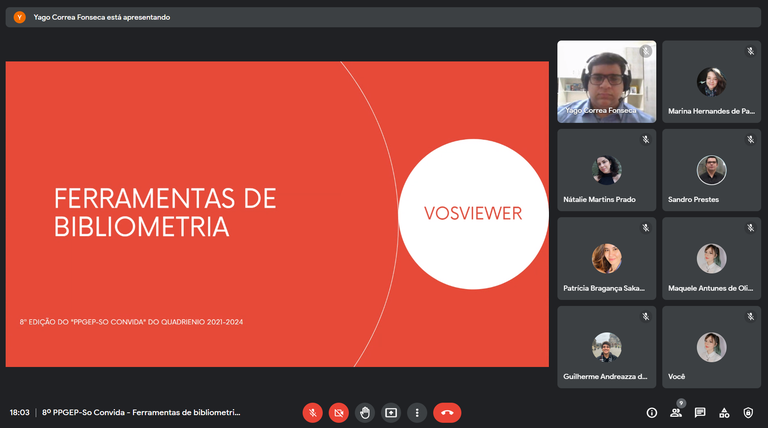Select Marina Hernandes participant tile
Viewport: 768px width, 428px height.
tap(711, 81)
